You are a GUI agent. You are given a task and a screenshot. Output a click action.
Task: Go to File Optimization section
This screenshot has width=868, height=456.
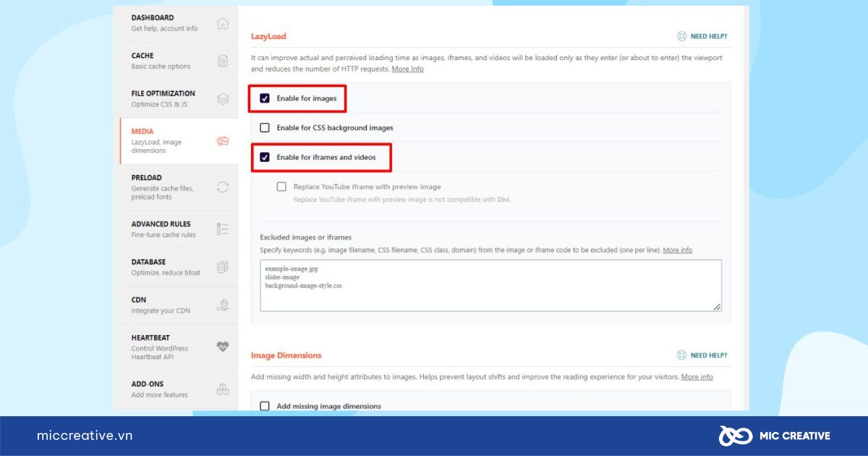tap(179, 98)
